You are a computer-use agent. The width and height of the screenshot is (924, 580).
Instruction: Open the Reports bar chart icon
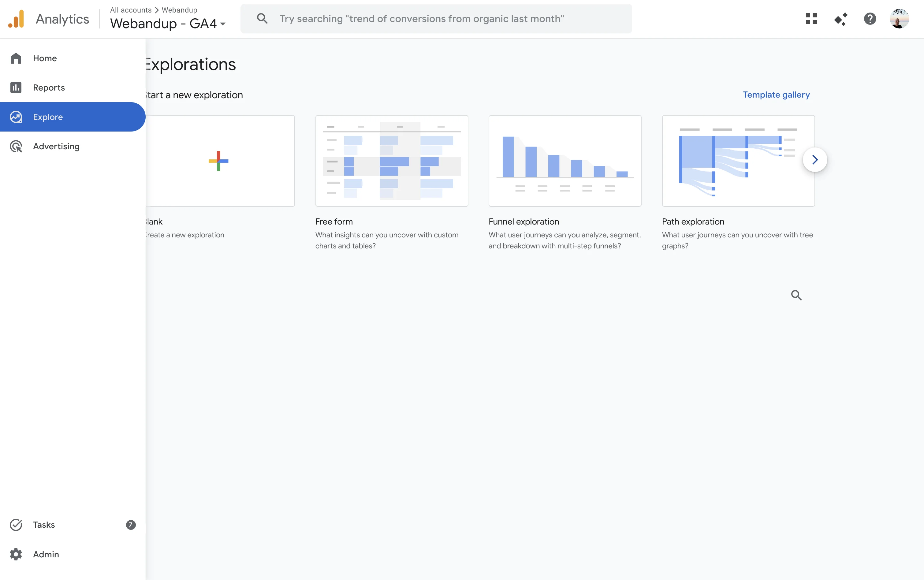pos(16,87)
